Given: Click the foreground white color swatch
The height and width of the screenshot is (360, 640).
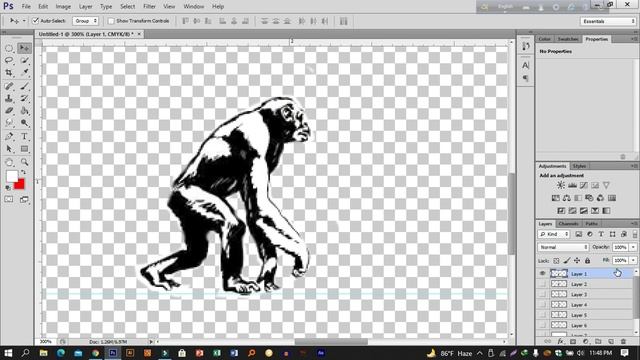Looking at the screenshot, I should point(11,176).
